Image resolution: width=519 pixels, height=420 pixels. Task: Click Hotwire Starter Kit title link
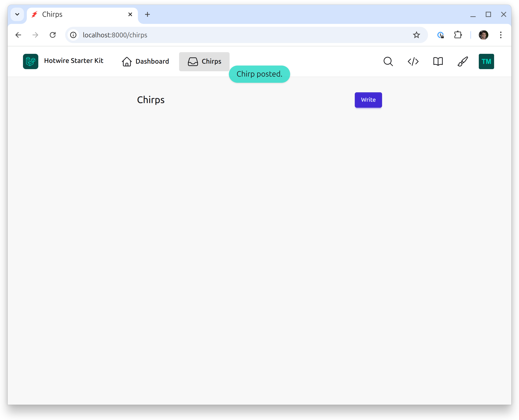[x=74, y=61]
